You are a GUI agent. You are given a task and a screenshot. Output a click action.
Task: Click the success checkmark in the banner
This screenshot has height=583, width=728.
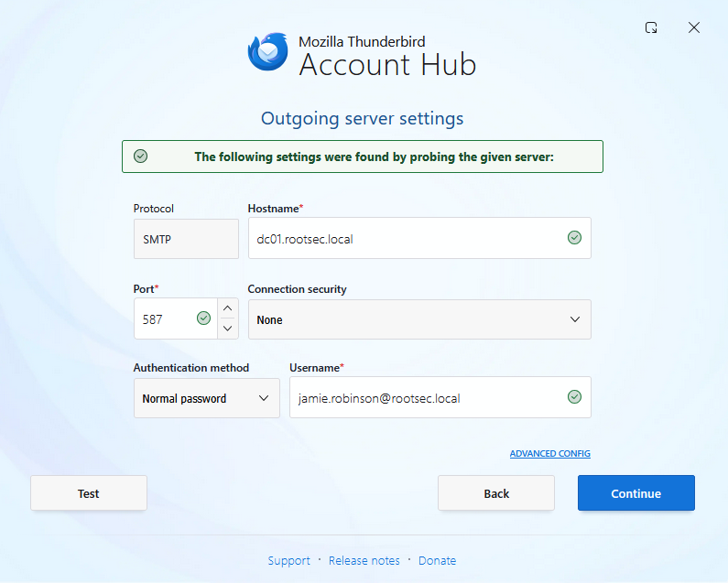click(141, 157)
